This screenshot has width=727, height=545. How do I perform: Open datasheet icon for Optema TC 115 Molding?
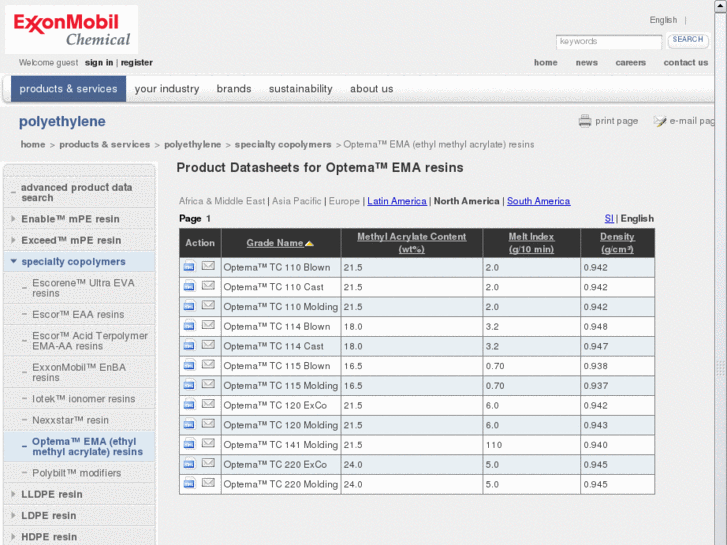point(189,385)
